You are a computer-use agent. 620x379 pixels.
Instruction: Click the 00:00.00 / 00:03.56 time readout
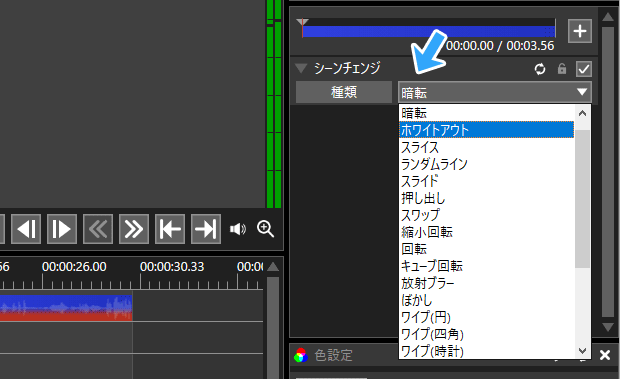[500, 46]
